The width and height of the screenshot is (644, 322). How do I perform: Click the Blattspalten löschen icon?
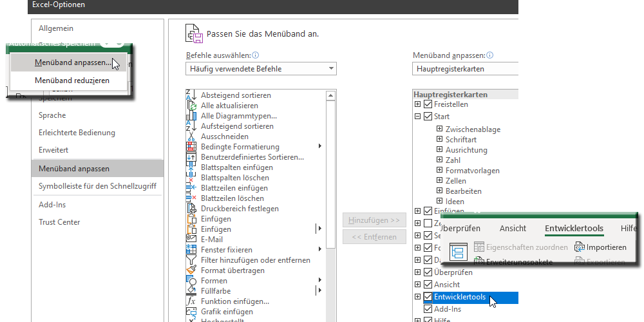191,178
